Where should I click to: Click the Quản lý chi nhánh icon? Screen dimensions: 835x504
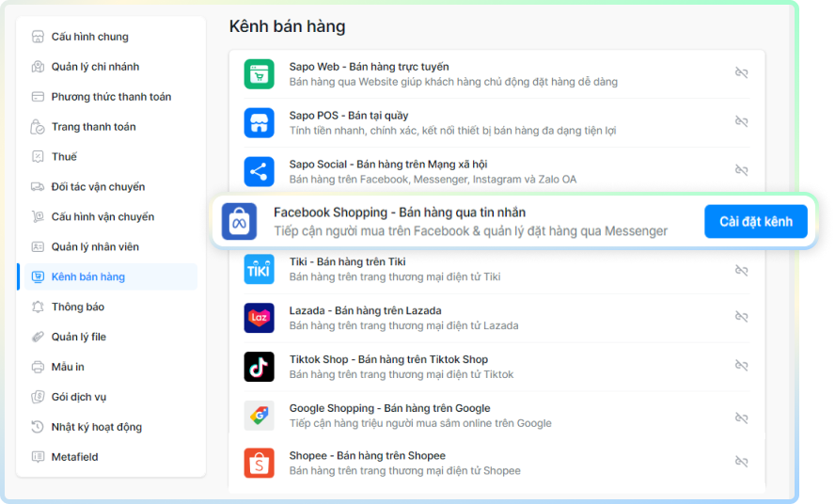tap(38, 67)
